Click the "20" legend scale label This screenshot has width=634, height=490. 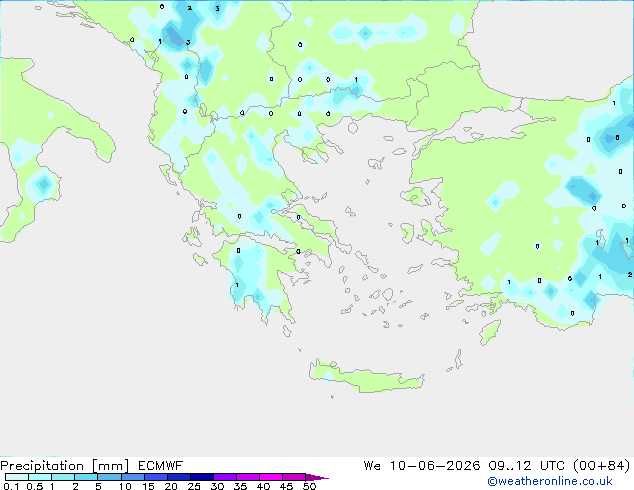pos(171,486)
